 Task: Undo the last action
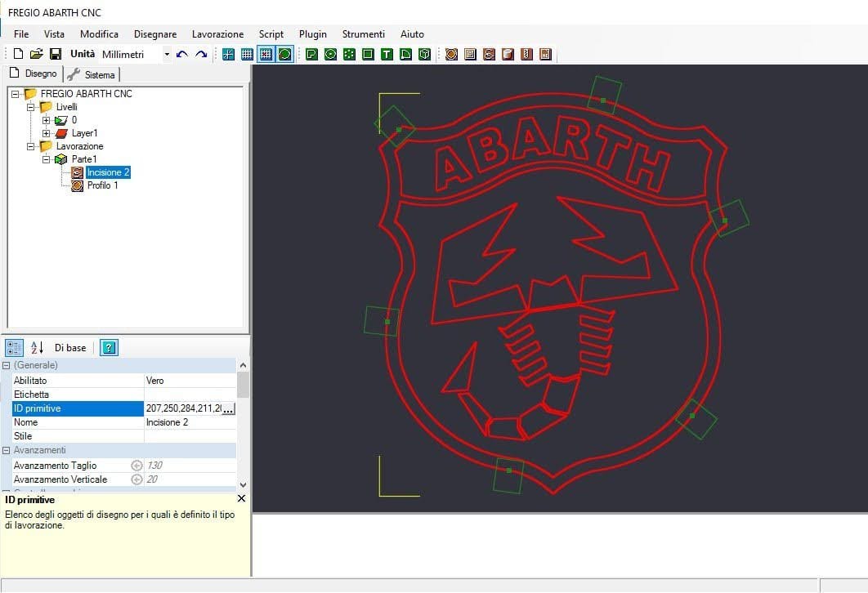(x=182, y=54)
